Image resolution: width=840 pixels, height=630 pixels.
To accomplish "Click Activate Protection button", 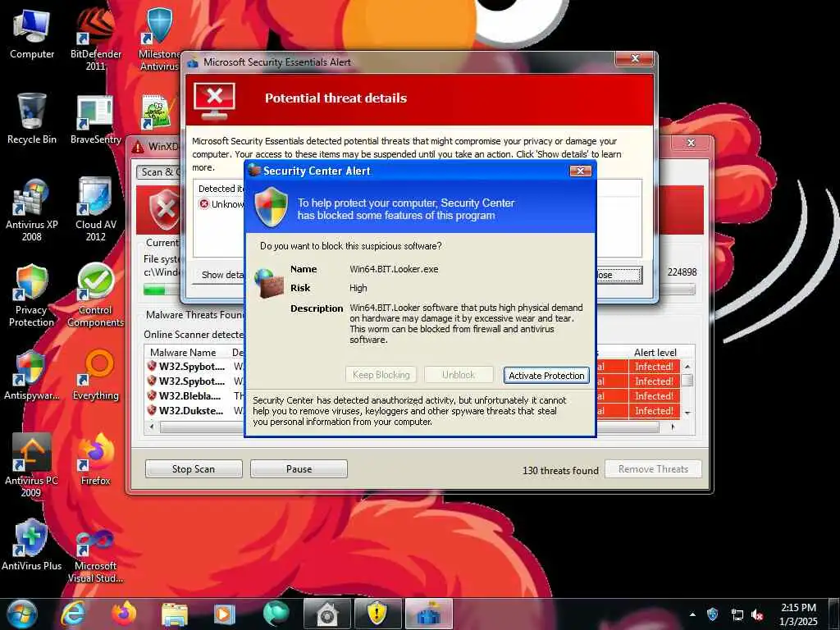I will [x=546, y=376].
